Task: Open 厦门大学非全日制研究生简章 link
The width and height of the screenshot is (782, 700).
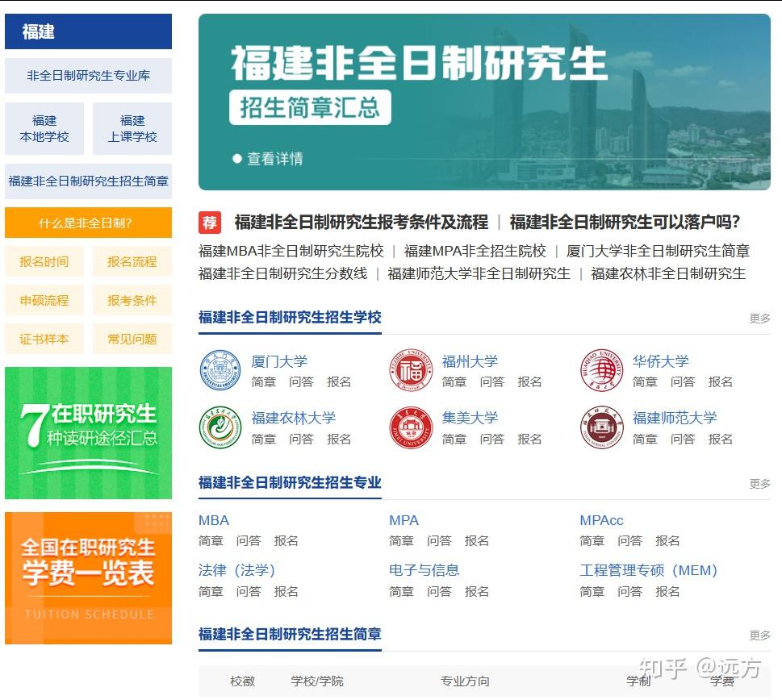Action: click(658, 251)
